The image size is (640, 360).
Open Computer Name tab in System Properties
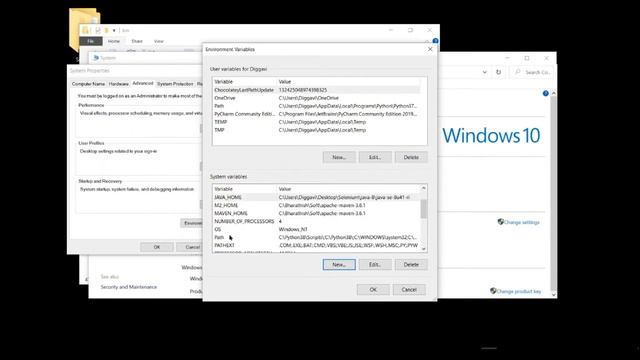click(88, 84)
